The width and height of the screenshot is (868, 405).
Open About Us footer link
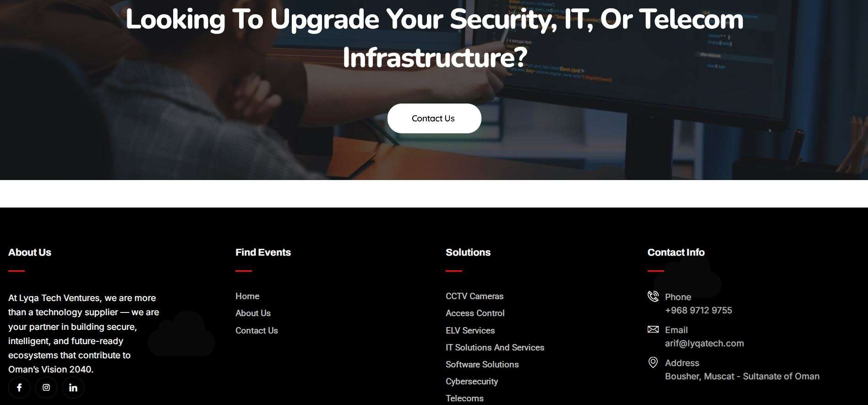253,313
